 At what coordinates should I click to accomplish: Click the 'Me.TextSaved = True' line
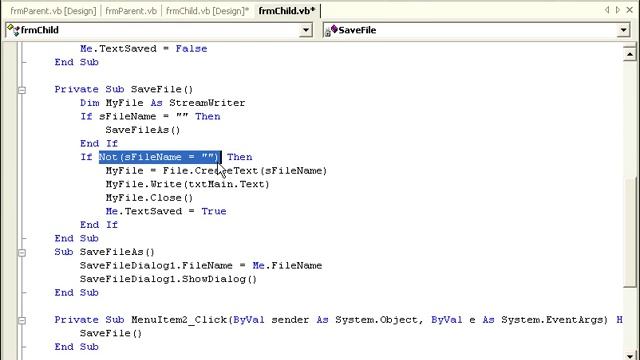click(166, 211)
